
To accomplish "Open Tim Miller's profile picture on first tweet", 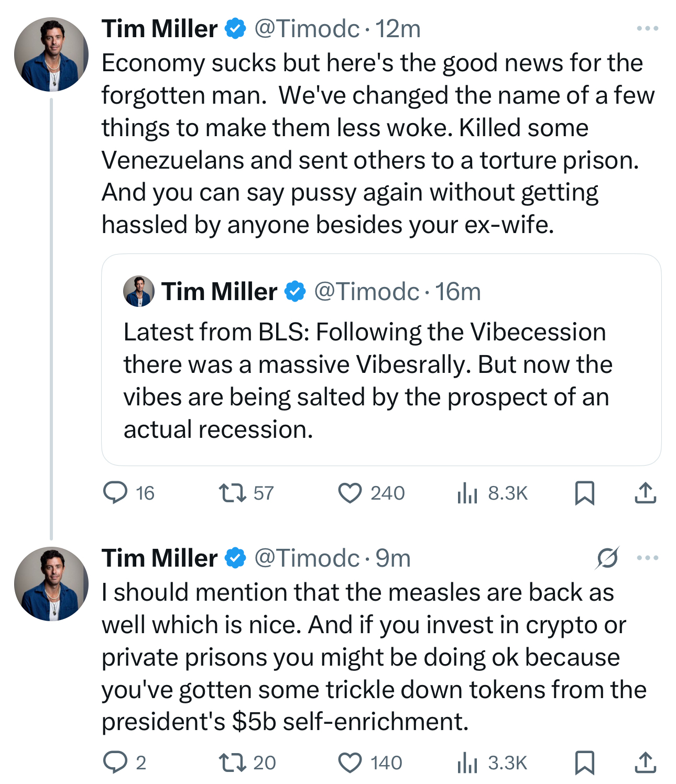I will [x=51, y=54].
